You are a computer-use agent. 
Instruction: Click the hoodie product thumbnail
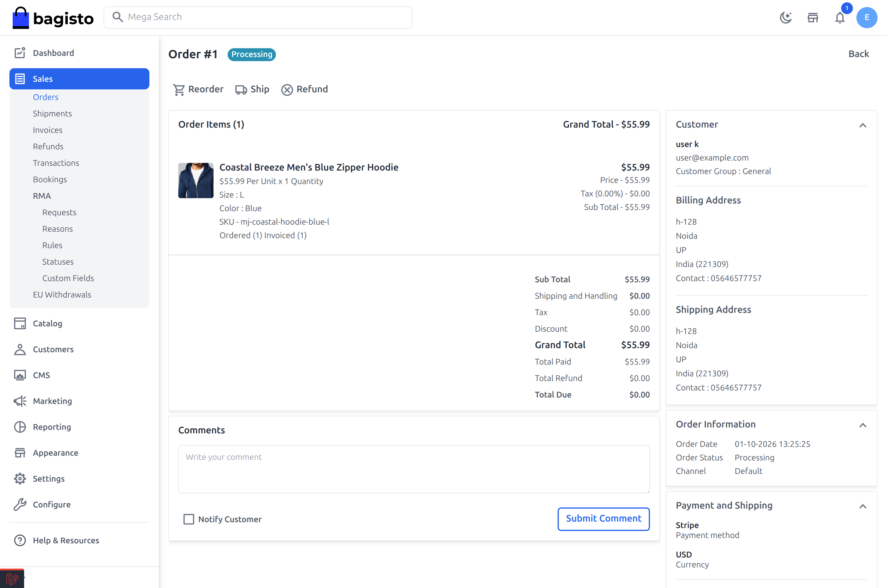coord(196,181)
